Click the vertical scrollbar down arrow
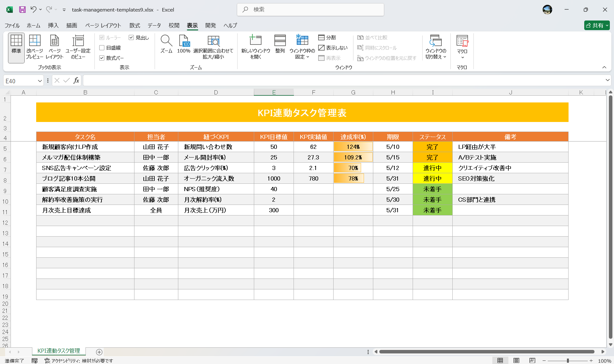This screenshot has height=364, width=614. 610,344
